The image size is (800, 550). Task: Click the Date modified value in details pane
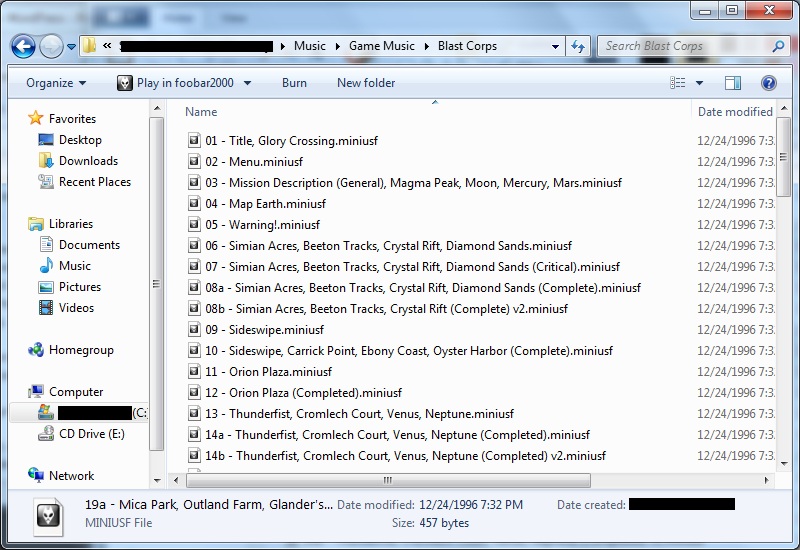[470, 505]
